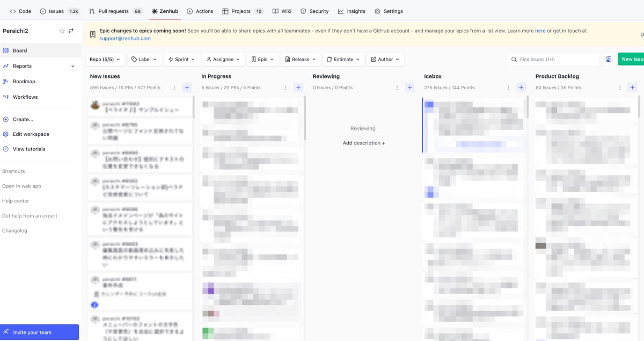The height and width of the screenshot is (341, 644).
Task: Click the New Issues column heading
Action: coord(105,77)
